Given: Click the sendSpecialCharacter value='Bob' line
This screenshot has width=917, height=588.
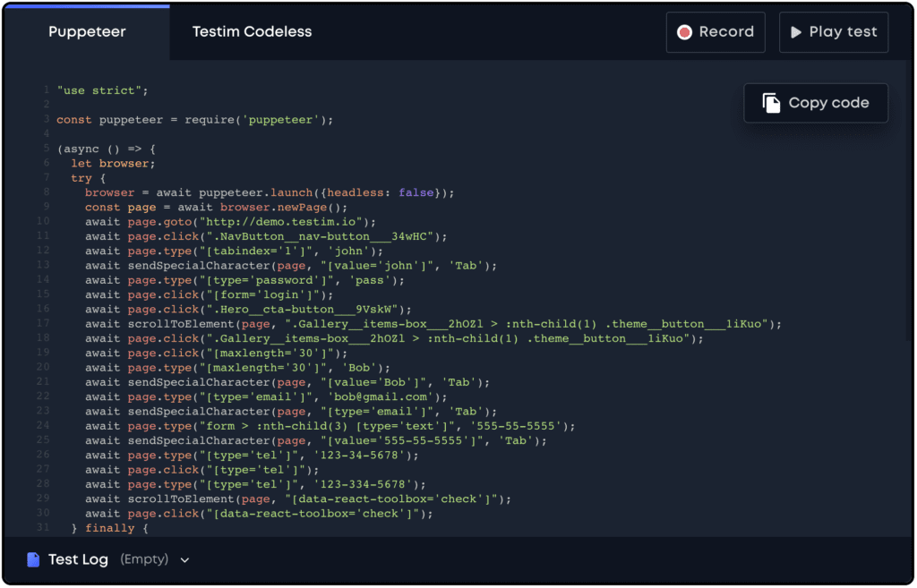Looking at the screenshot, I should pyautogui.click(x=287, y=383).
